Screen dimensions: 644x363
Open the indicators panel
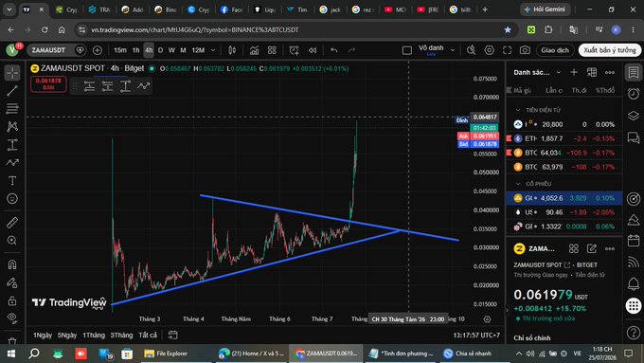click(254, 50)
